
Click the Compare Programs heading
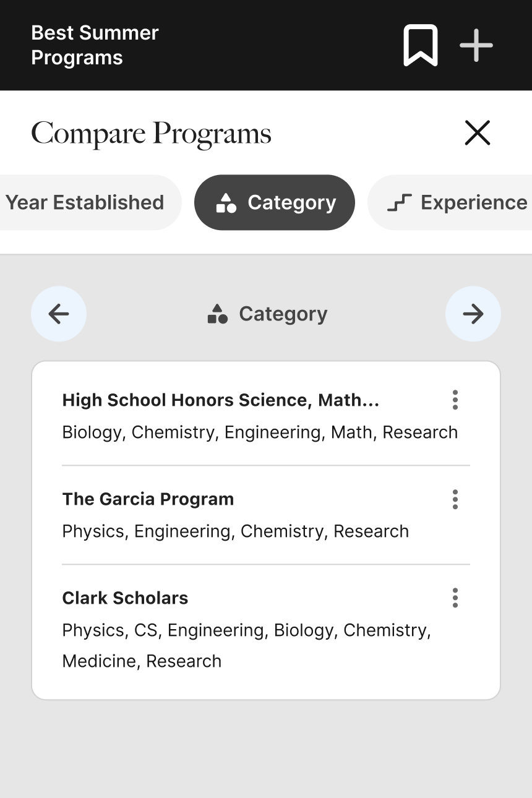(x=151, y=134)
